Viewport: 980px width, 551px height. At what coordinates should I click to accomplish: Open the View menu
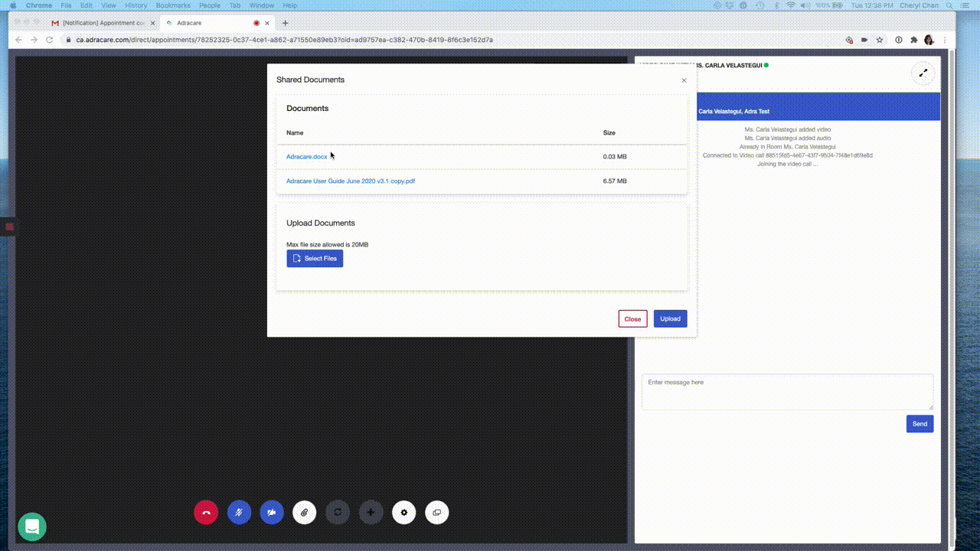click(x=109, y=5)
